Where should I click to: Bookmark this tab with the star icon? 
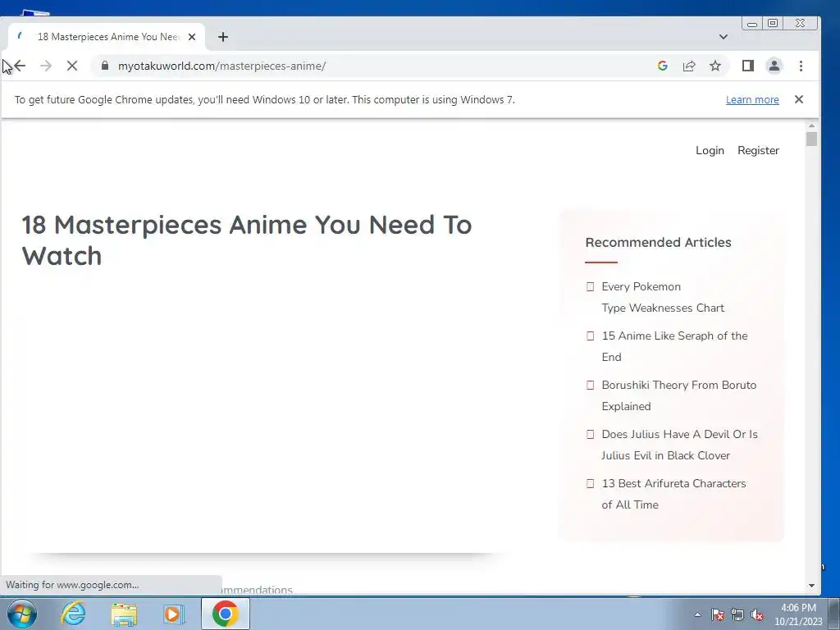(x=715, y=66)
